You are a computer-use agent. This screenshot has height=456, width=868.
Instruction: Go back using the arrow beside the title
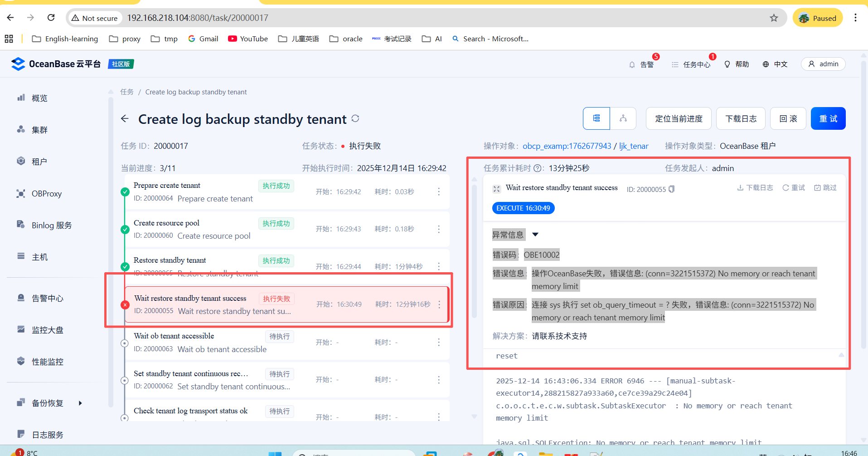pos(125,119)
